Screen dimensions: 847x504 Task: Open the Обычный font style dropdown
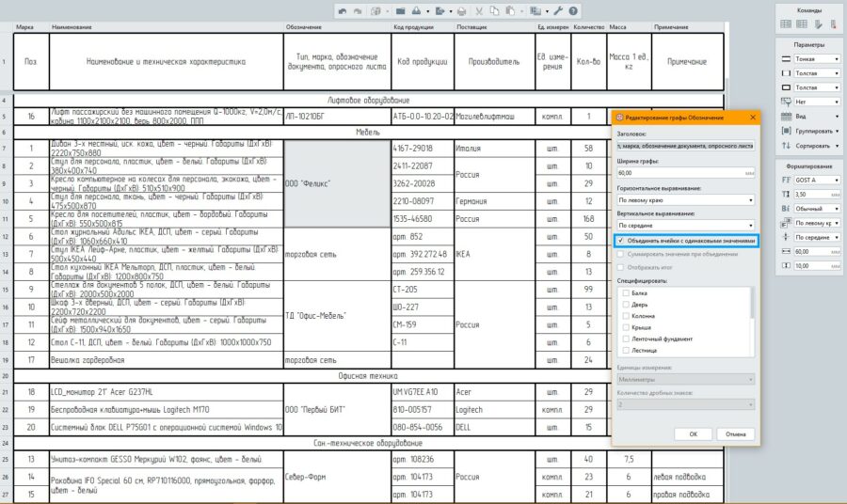tap(817, 209)
